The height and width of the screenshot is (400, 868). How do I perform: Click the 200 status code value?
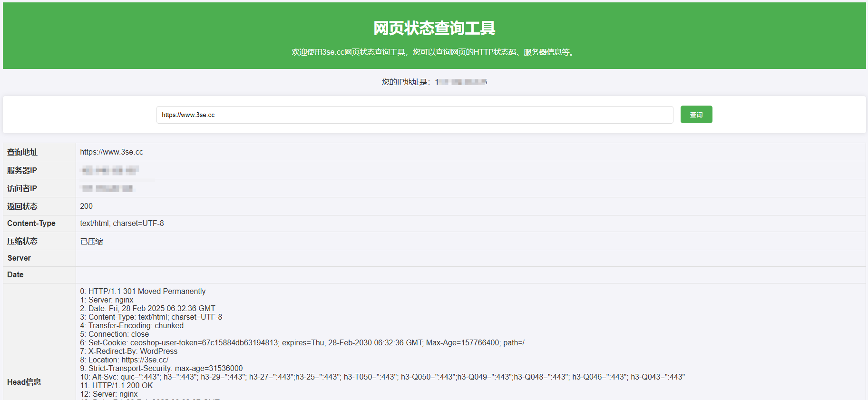coord(86,206)
